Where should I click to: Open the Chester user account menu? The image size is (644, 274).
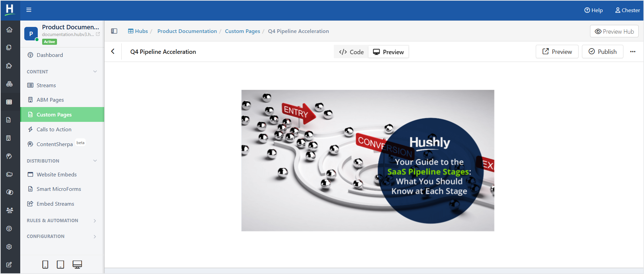[x=627, y=10]
